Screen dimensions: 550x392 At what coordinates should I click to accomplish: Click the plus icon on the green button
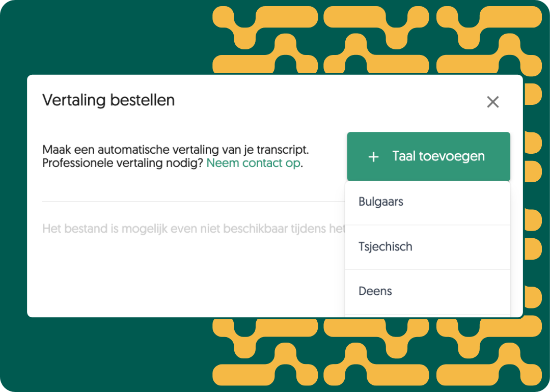click(373, 157)
